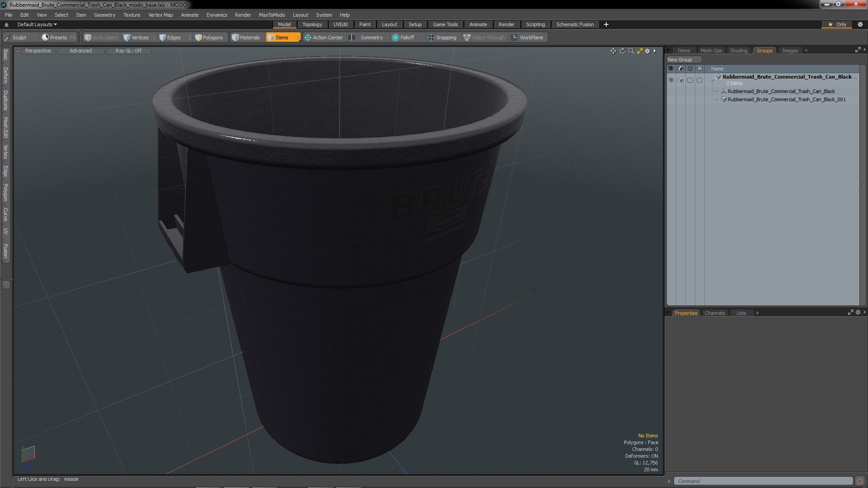Click the Falloff tool icon
The image size is (868, 488).
tap(396, 37)
